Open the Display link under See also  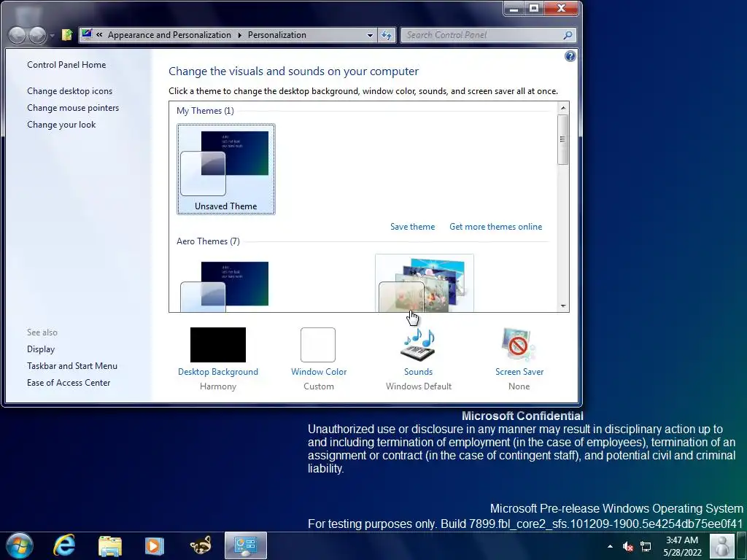click(41, 349)
